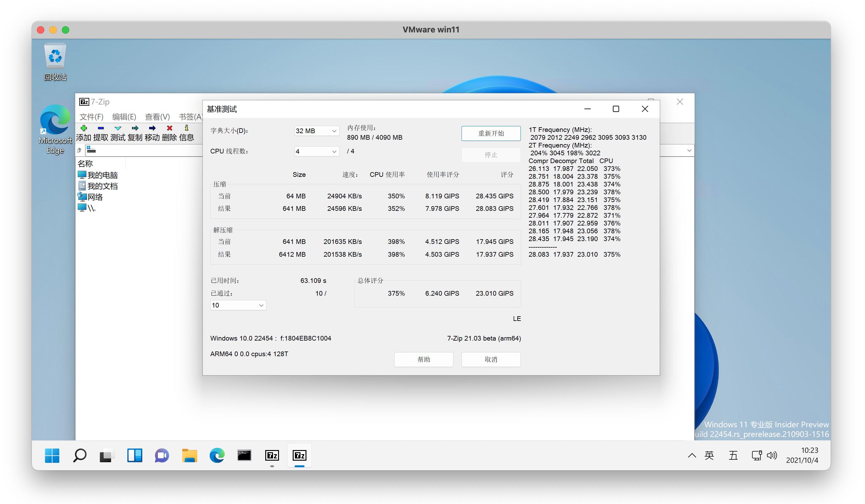Open the 查看(V) menu
Image resolution: width=865 pixels, height=504 pixels.
pos(157,117)
